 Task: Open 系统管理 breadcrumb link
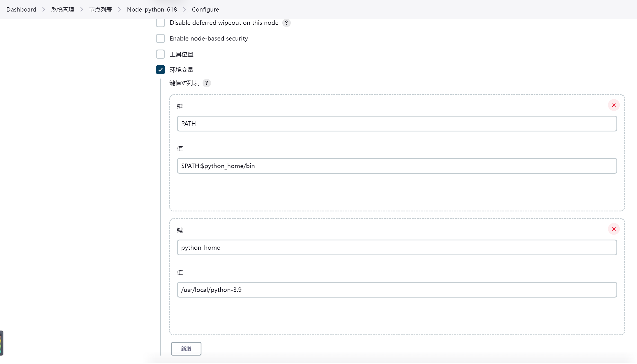coord(63,10)
